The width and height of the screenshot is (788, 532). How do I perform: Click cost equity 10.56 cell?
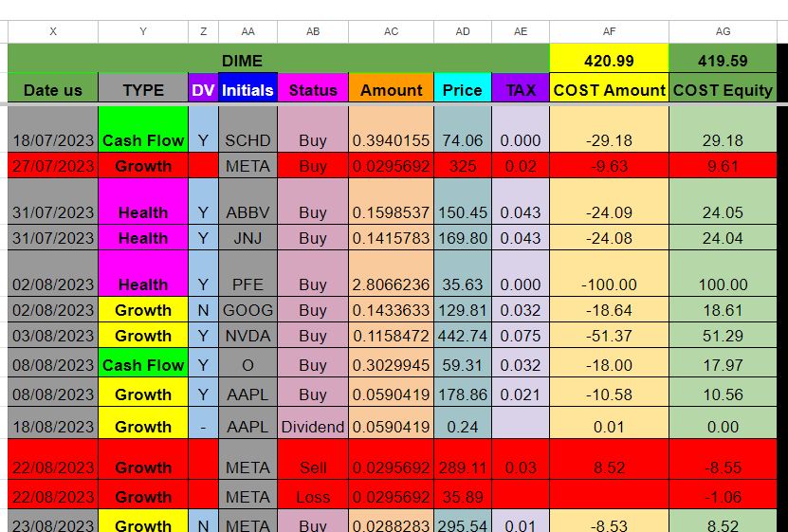tap(723, 392)
